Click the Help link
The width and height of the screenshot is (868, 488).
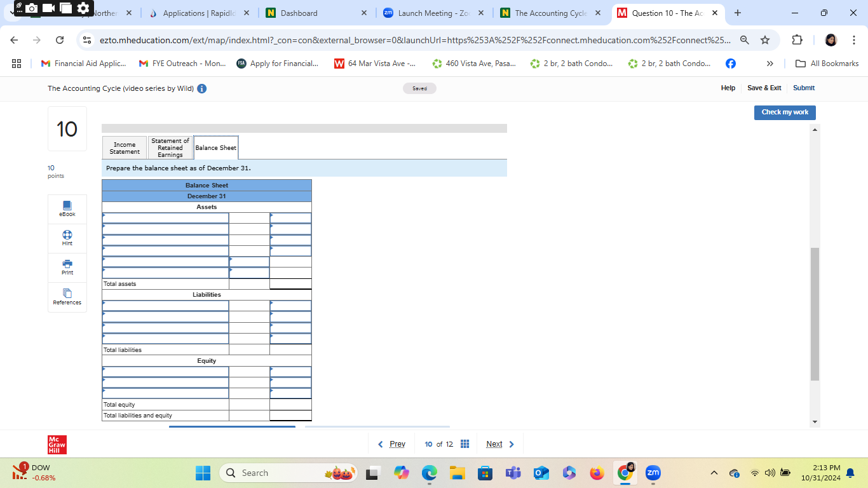click(x=728, y=88)
